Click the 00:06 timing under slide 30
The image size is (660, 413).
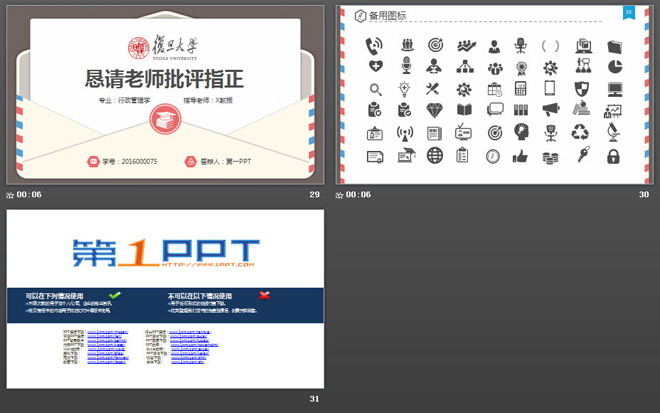[358, 195]
